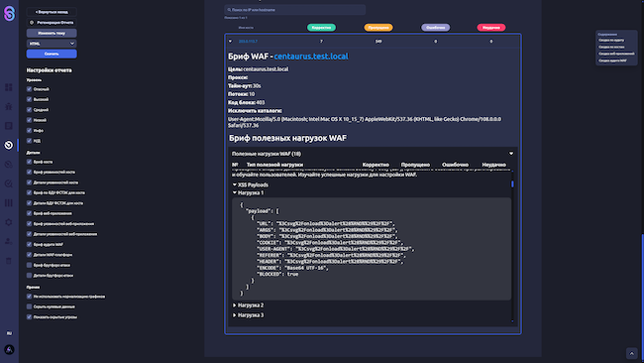644x363 pixels.
Task: Click Вернуться назад button
Action: [x=52, y=12]
